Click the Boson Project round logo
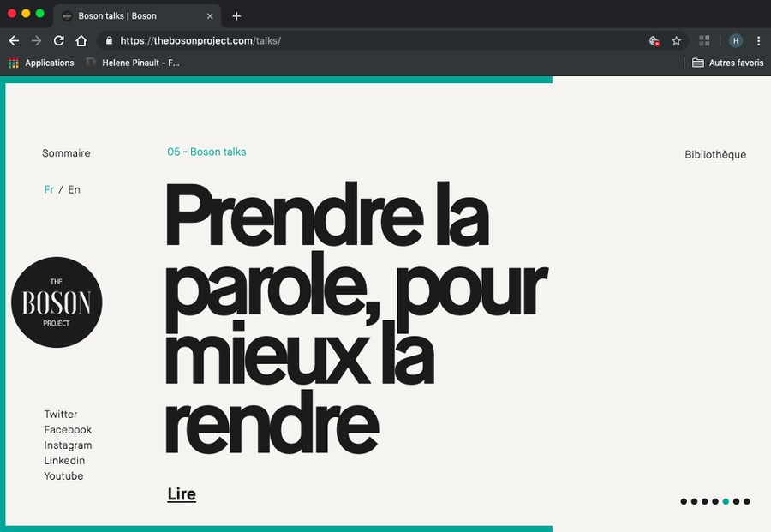771x532 pixels. tap(57, 302)
